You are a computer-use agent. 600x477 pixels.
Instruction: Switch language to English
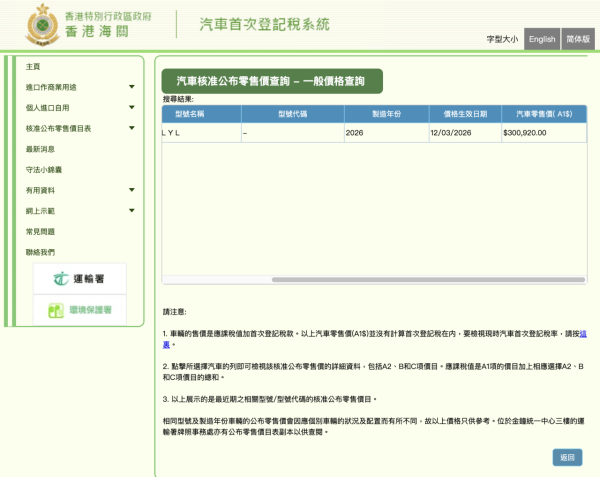[542, 39]
